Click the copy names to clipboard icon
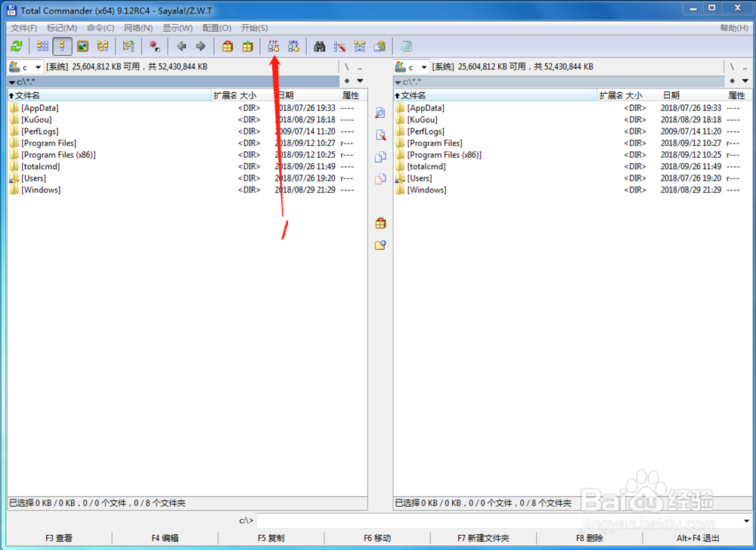Screen dimensions: 756x550 (x=380, y=46)
